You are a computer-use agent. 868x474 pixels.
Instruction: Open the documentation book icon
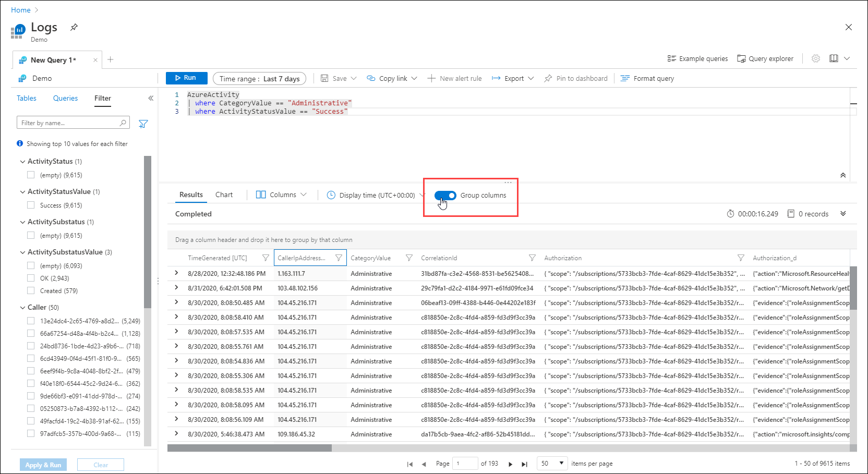pyautogui.click(x=834, y=58)
